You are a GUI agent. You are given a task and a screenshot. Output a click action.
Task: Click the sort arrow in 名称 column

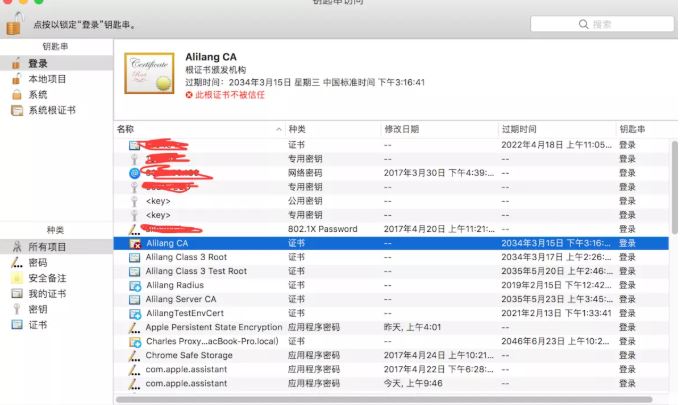pyautogui.click(x=278, y=129)
